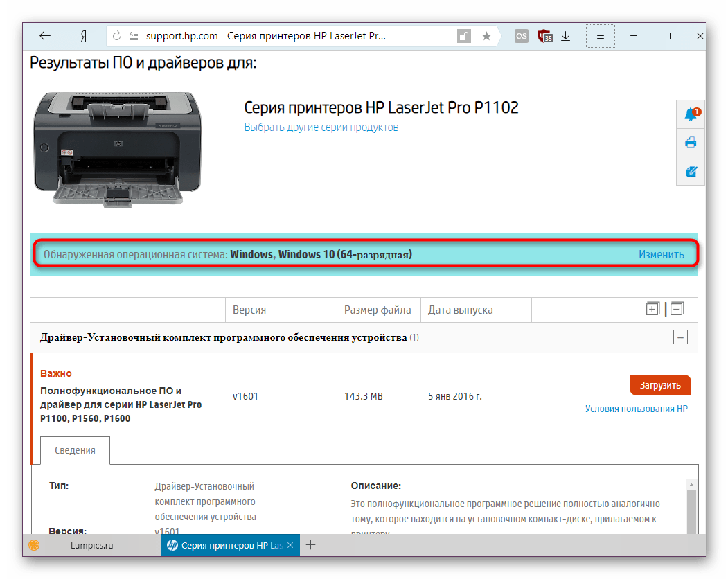Viewport: 728px width, 579px height.
Task: Click the padlock protect icon in address bar
Action: pyautogui.click(x=464, y=36)
